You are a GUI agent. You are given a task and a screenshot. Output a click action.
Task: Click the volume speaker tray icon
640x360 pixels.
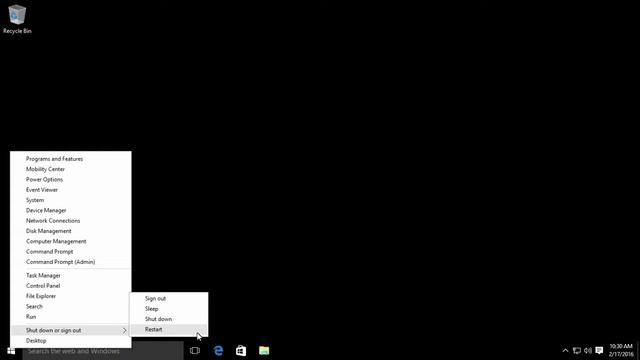(x=588, y=351)
